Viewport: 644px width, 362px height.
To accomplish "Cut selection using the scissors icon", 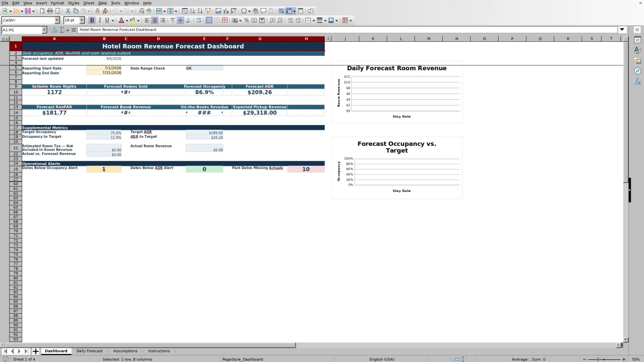I will click(x=68, y=11).
